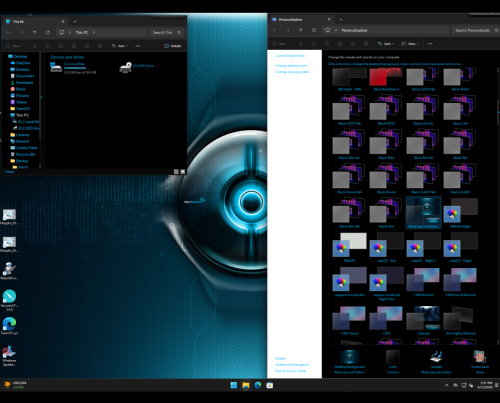
Task: Open Microsoft Store from taskbar
Action: coord(270,385)
